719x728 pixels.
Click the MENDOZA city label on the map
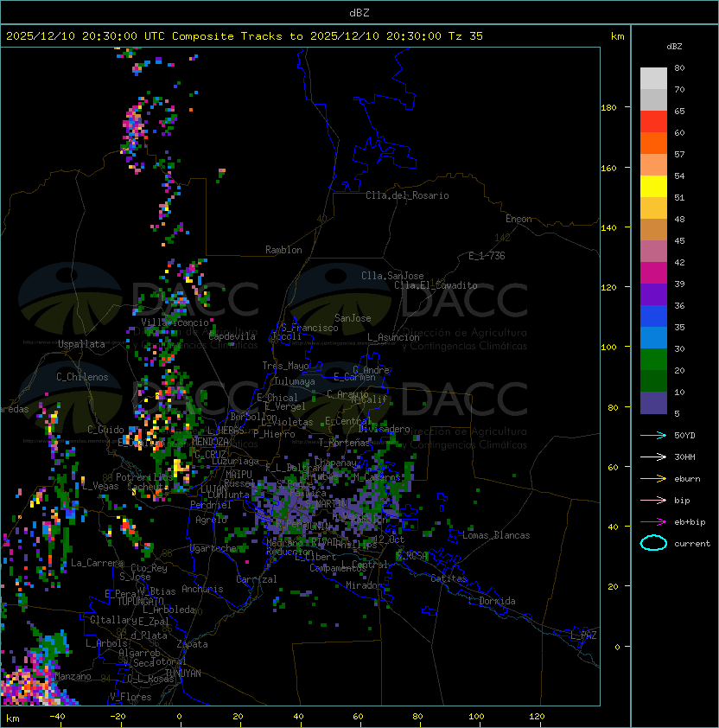(210, 442)
